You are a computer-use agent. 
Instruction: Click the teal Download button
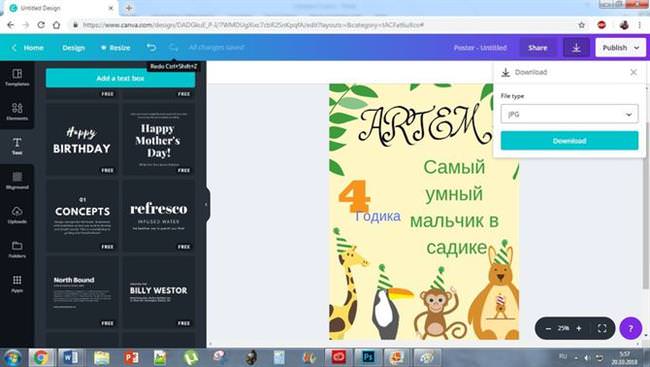(569, 141)
